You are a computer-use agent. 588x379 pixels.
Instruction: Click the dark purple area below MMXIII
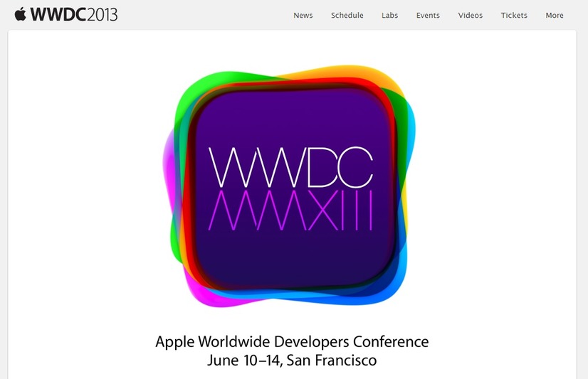[x=292, y=260]
